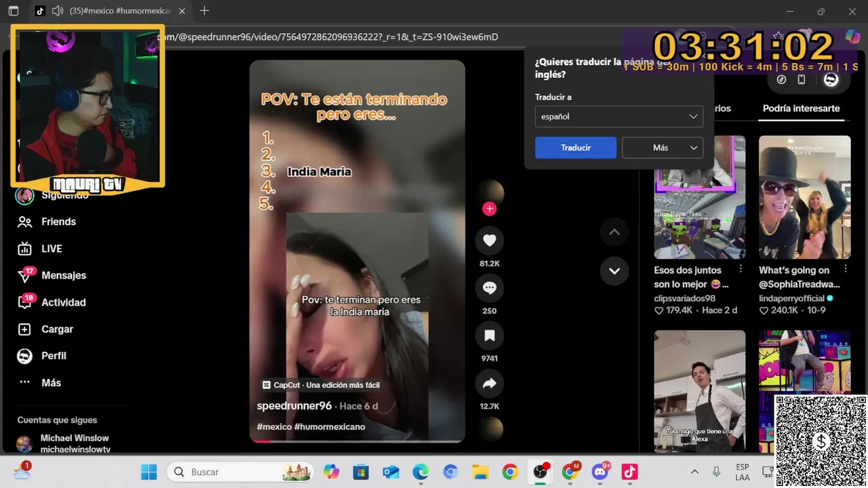This screenshot has height=488, width=868.
Task: Open LIVE section in sidebar
Action: click(x=40, y=249)
